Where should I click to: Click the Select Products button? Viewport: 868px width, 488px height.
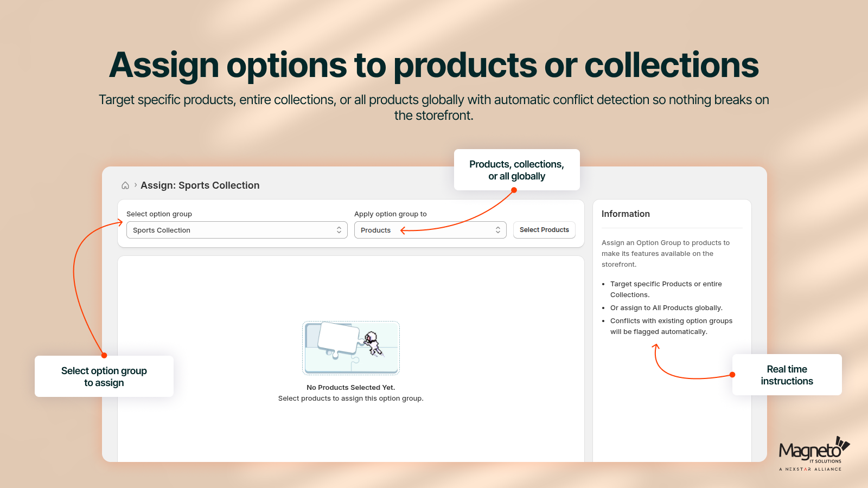[x=544, y=230]
